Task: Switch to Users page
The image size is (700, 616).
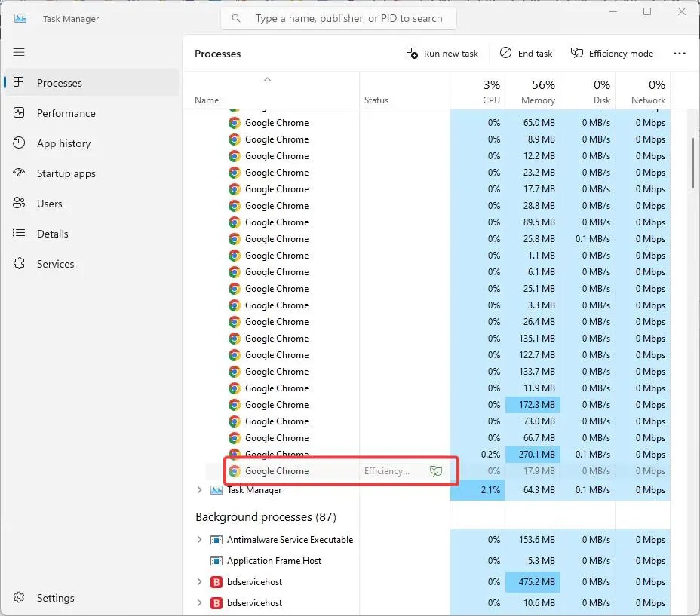Action: coord(93,204)
